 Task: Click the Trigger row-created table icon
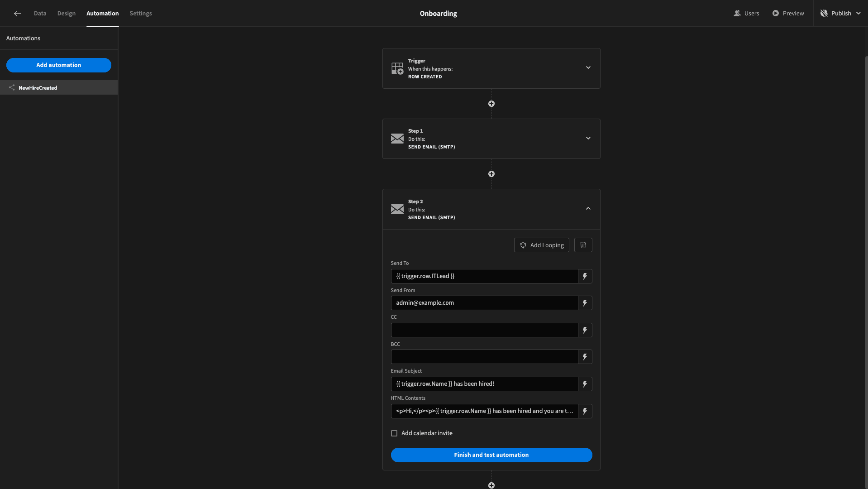pyautogui.click(x=397, y=68)
